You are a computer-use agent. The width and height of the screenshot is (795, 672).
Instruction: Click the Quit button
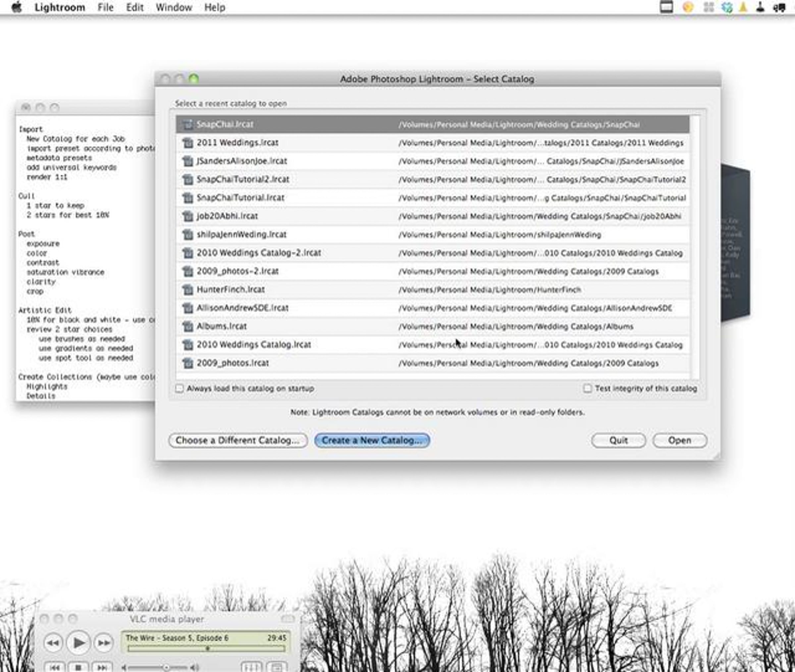click(618, 440)
